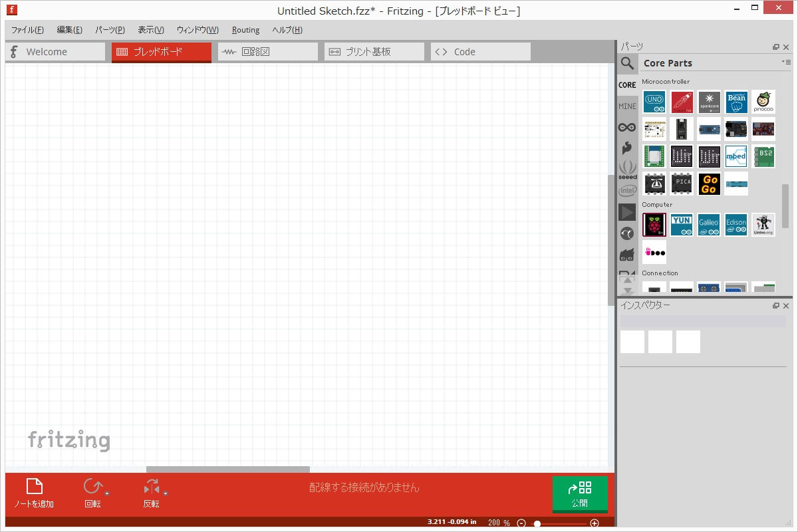Click the zoom slider handle

pyautogui.click(x=537, y=523)
